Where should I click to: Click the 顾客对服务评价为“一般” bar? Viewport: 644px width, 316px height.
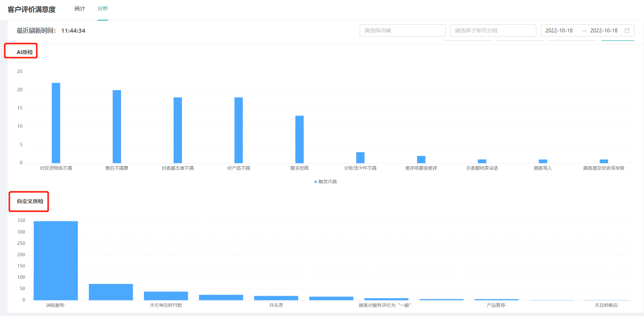coord(386,299)
